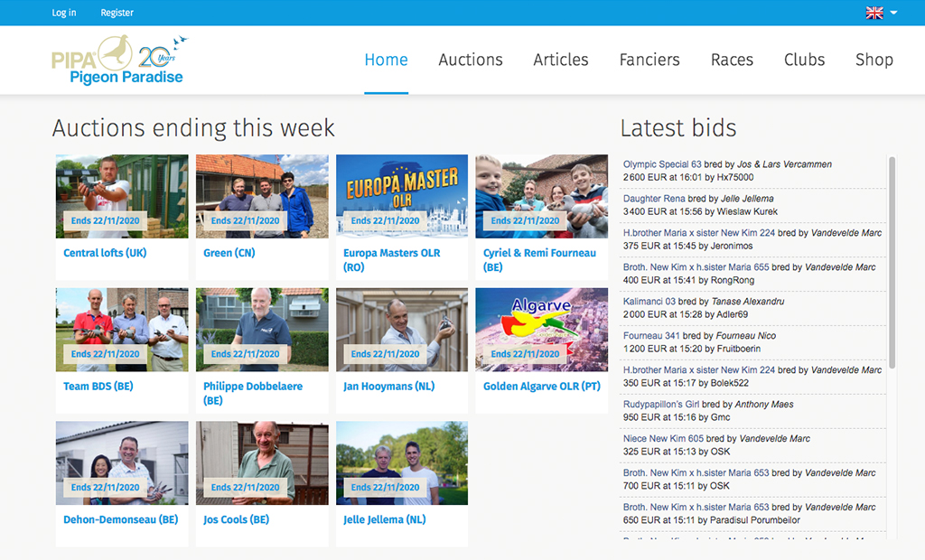The height and width of the screenshot is (560, 925).
Task: Open the Fanciers menu item
Action: 649,60
